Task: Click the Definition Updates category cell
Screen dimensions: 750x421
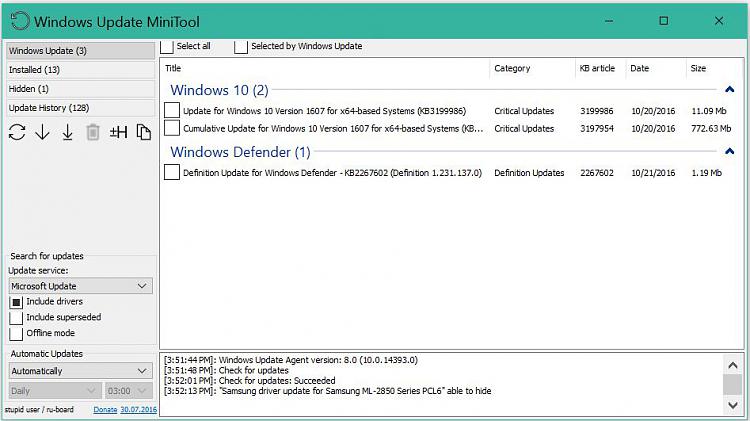Action: 529,173
